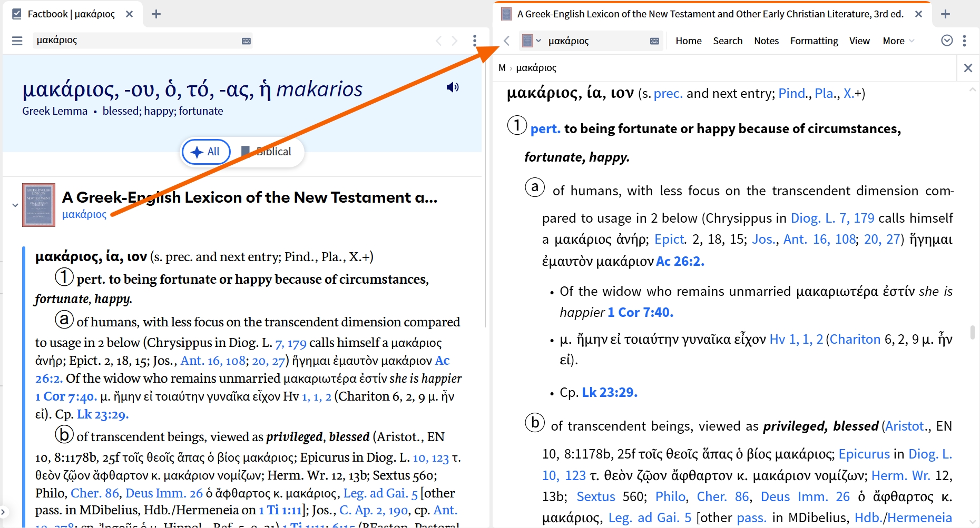Open the Search menu in lexicon toolbar

728,41
